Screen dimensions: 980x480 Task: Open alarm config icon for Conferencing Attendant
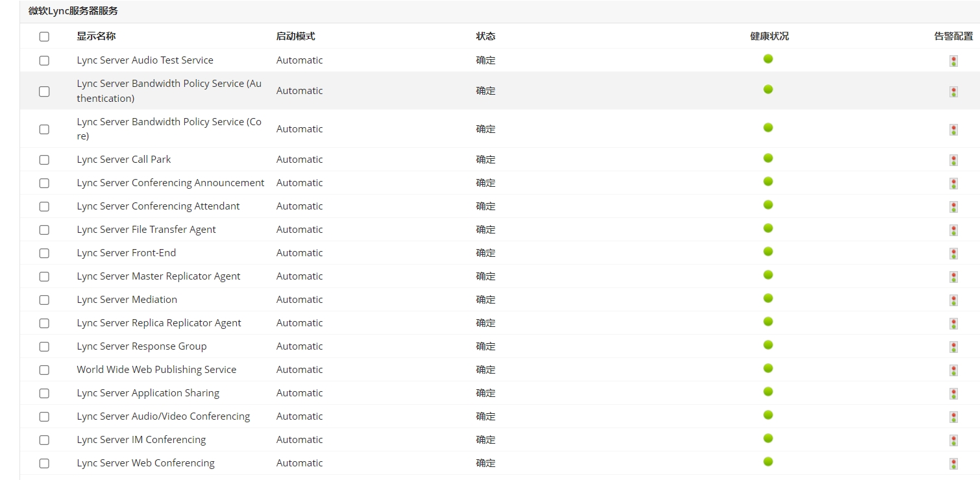(x=953, y=207)
